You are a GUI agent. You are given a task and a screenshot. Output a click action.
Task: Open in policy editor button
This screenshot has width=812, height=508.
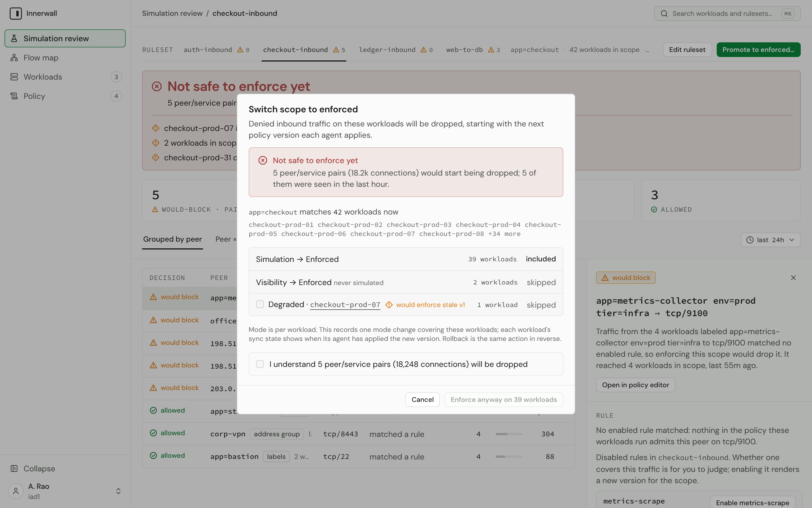click(x=636, y=385)
